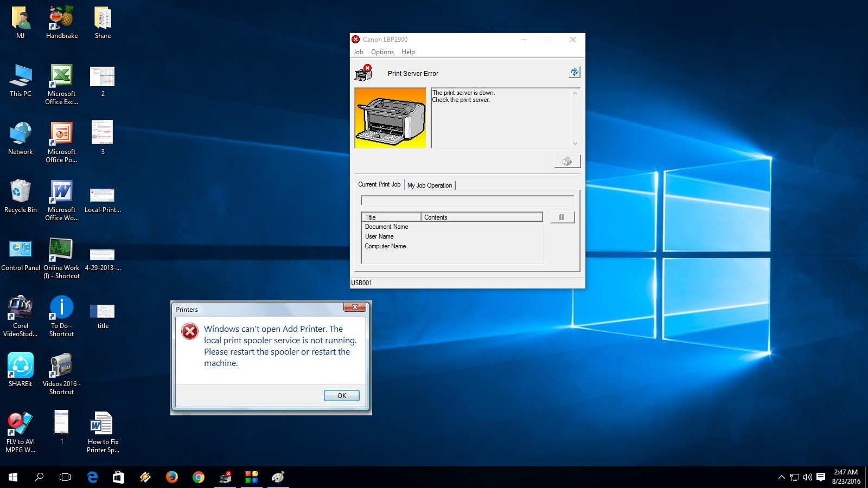Select the Microsoft Office Excel shortcut
The width and height of the screenshot is (868, 488).
coord(62,85)
